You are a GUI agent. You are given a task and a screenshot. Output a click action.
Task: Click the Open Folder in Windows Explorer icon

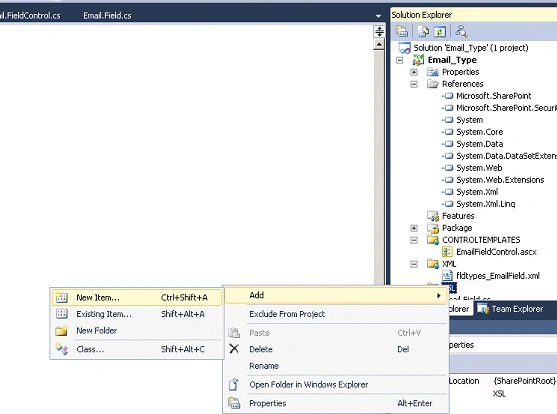click(x=234, y=385)
